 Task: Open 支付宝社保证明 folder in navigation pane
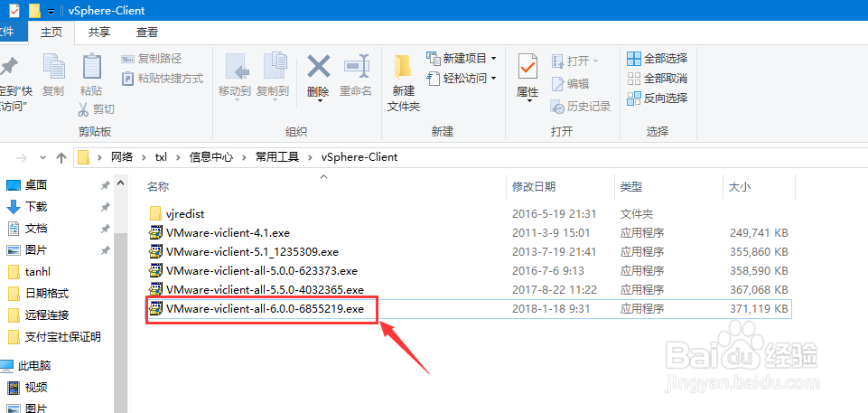(x=62, y=336)
